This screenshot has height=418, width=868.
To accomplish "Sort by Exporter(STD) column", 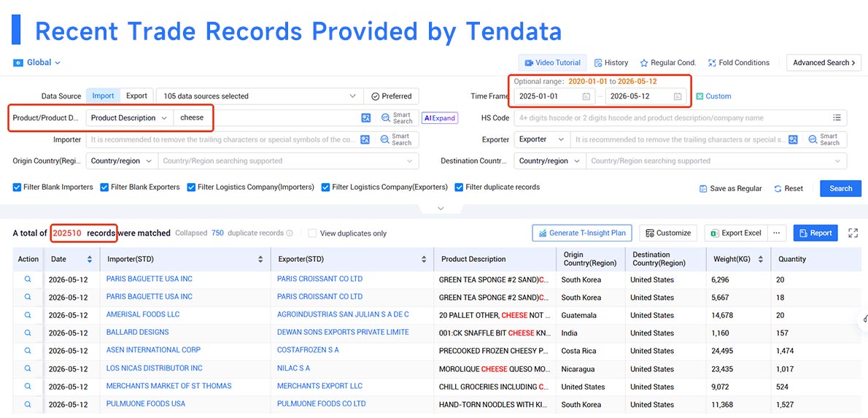I will (424, 259).
